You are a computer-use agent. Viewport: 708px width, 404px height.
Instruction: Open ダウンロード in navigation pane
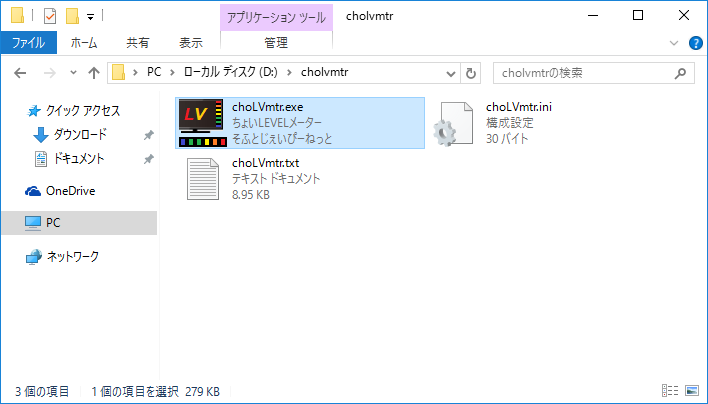[80, 135]
